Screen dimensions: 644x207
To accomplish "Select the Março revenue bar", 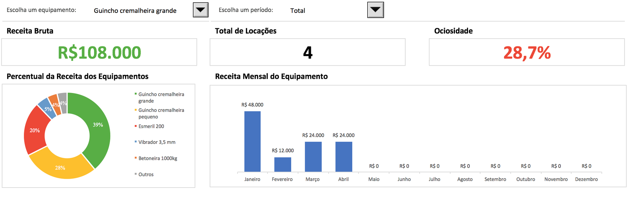I will click(x=313, y=156).
